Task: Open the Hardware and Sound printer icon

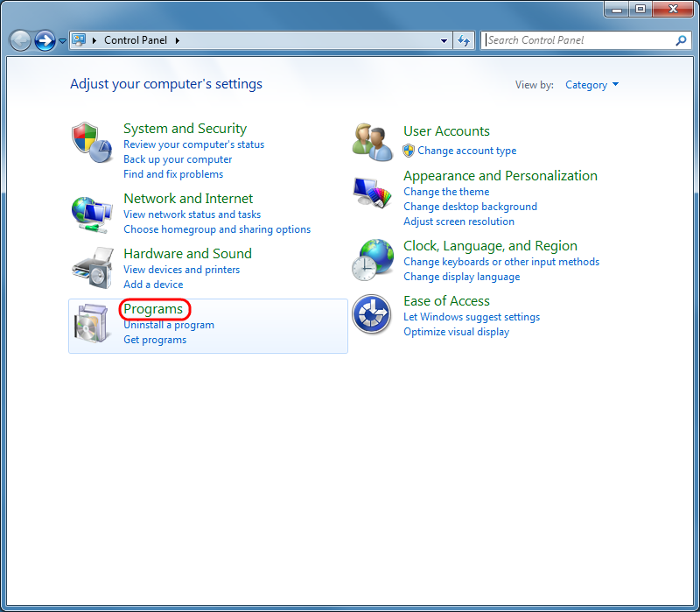Action: pos(93,269)
